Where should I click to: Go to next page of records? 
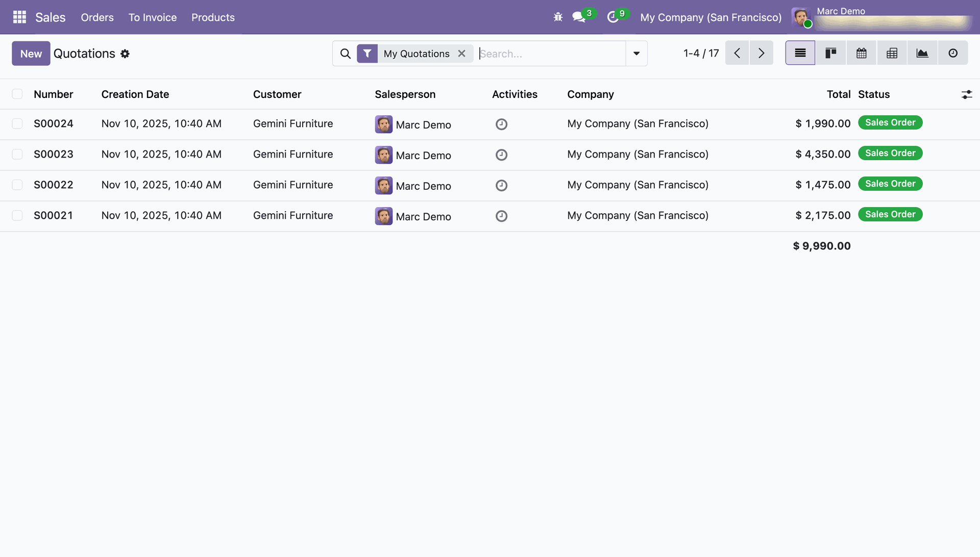click(761, 53)
